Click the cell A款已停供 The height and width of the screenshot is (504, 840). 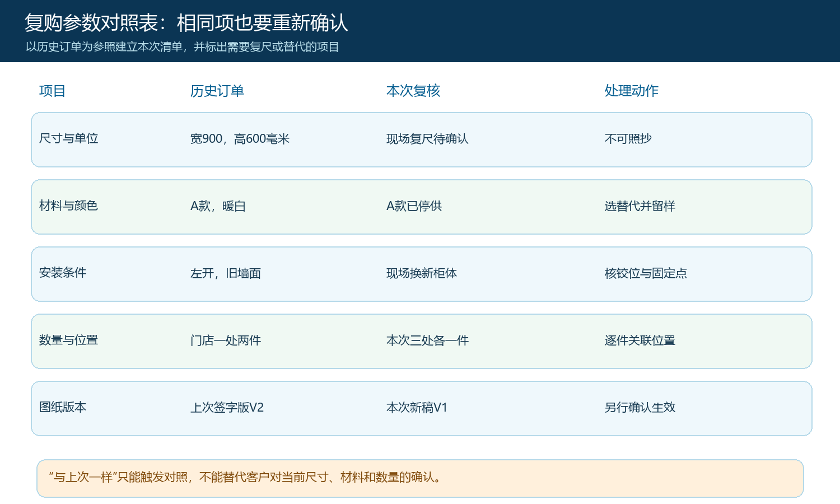point(414,206)
